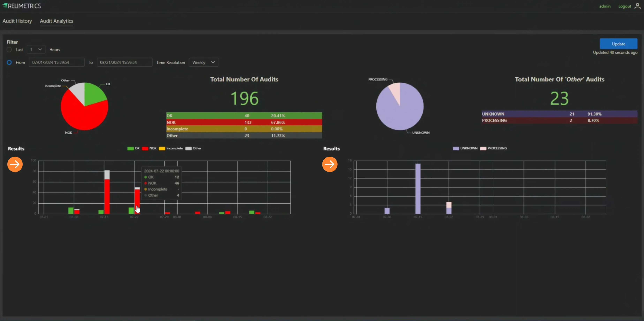The height and width of the screenshot is (321, 644).
Task: Click the red NOK pie slice
Action: pyautogui.click(x=82, y=116)
